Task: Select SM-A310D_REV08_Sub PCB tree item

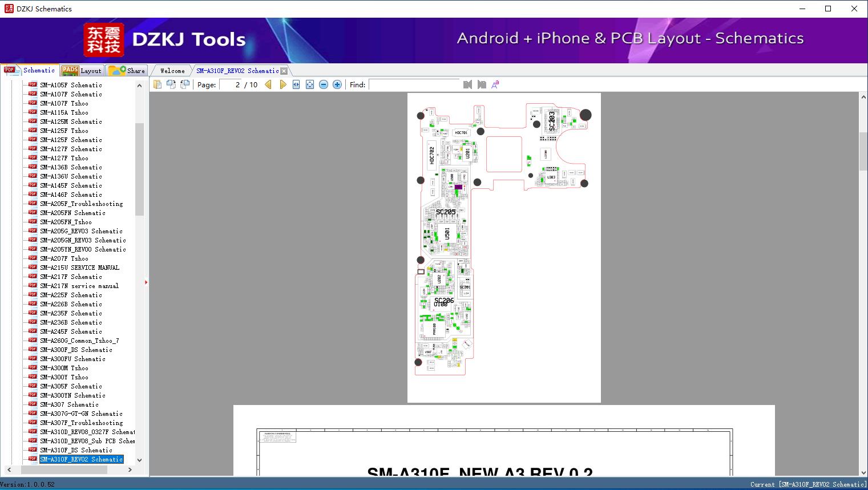Action: (87, 441)
